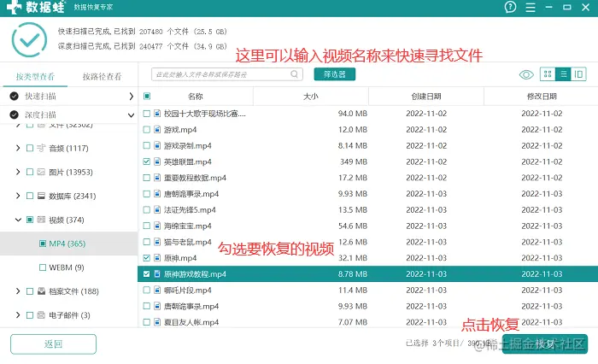Switch to 按路径查看 tab
The image size is (598, 364).
pos(103,77)
